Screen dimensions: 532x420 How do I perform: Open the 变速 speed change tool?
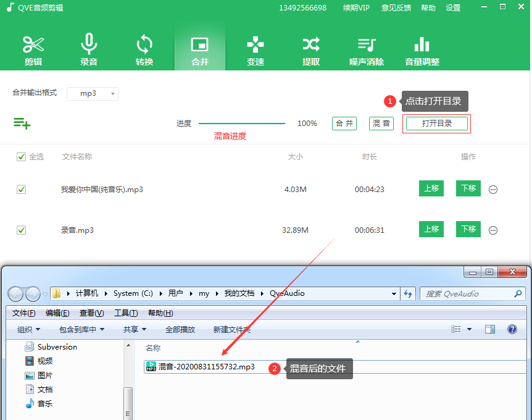[256, 50]
